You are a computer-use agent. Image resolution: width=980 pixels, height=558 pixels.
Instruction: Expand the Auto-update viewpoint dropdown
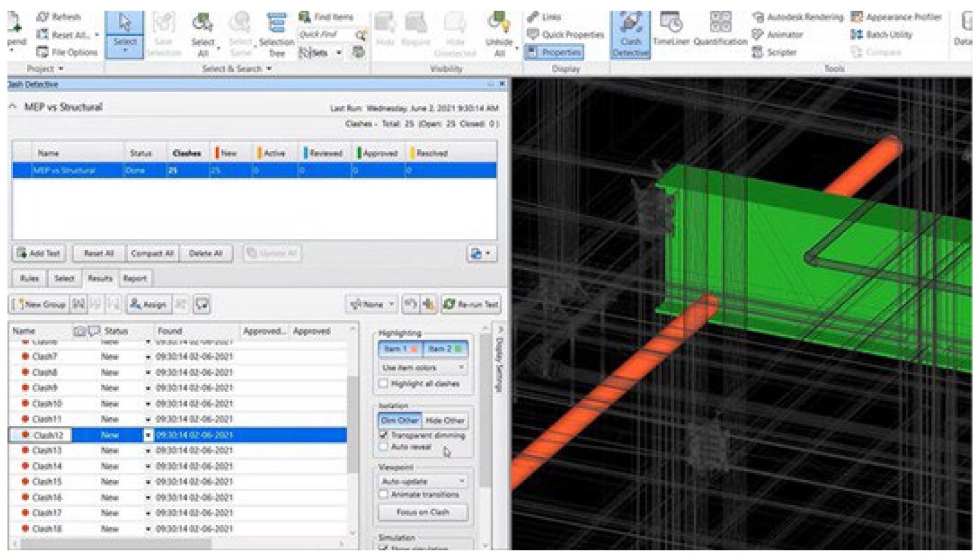423,481
